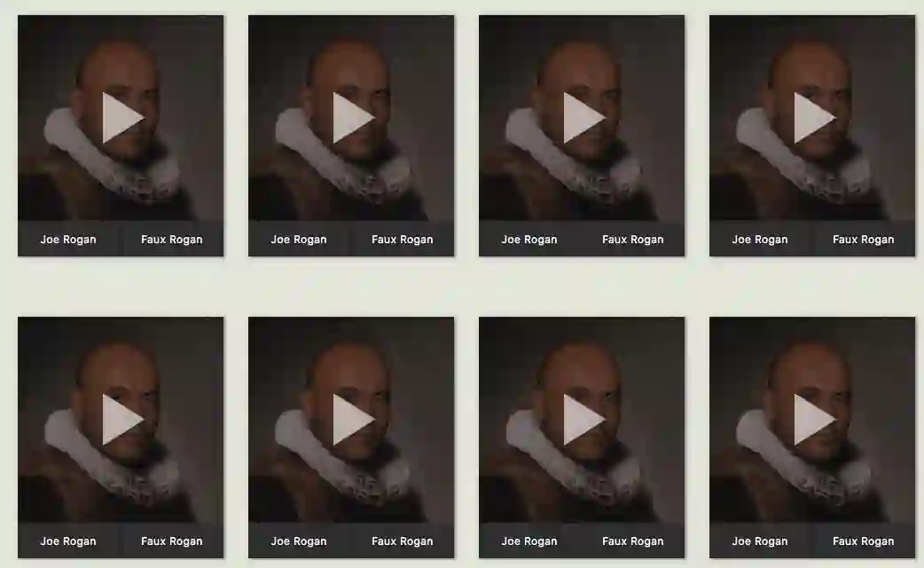Screen dimensions: 924x568
Task: Play the fourth clip in the top row
Action: (x=814, y=118)
